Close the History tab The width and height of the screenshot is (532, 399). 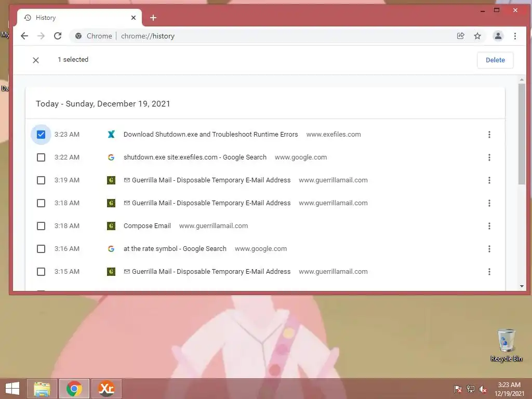click(134, 18)
